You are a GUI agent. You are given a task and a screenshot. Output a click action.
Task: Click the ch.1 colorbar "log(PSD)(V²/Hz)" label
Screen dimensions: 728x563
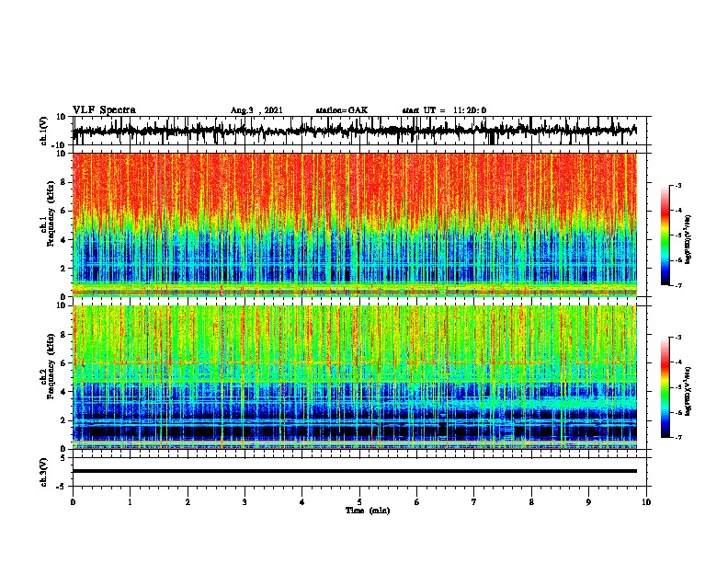[688, 239]
